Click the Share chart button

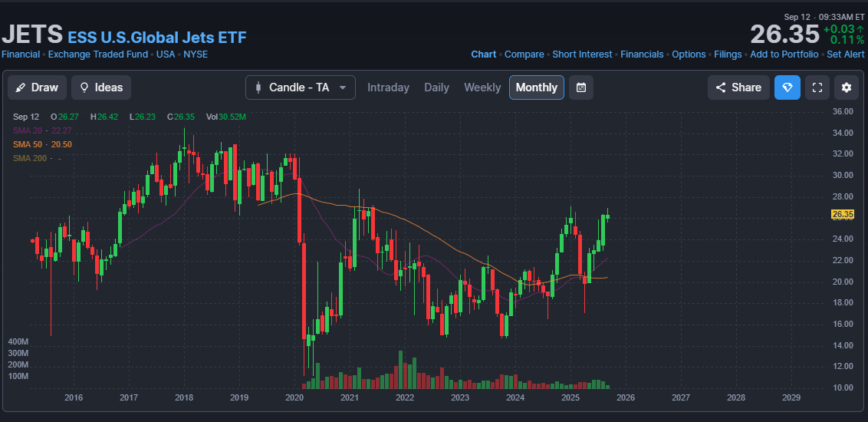point(738,87)
